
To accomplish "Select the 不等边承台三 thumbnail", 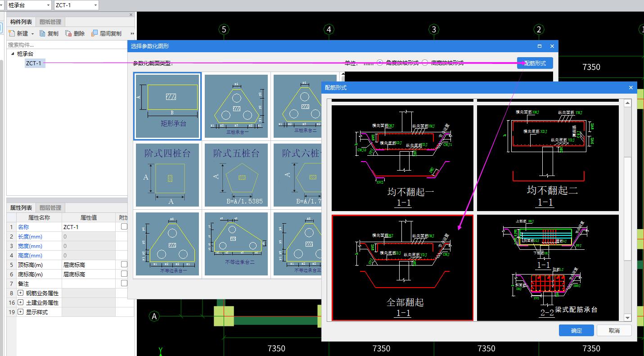I will click(298, 244).
